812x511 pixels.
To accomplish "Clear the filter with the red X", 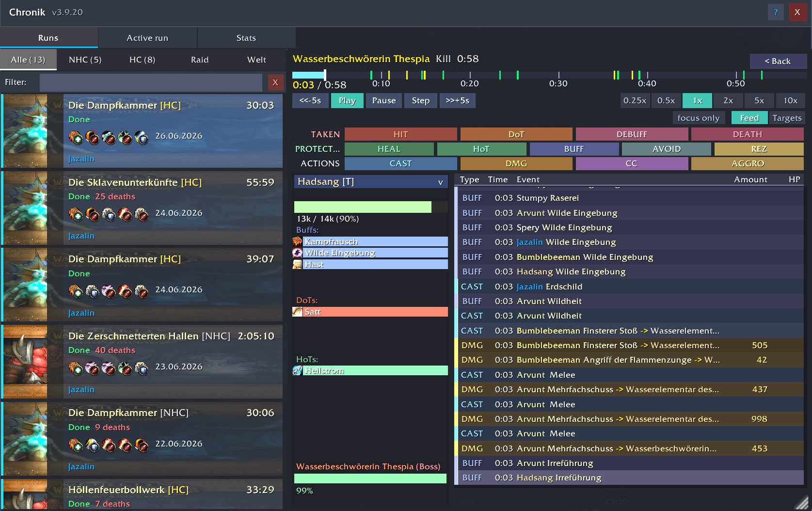I will point(275,82).
